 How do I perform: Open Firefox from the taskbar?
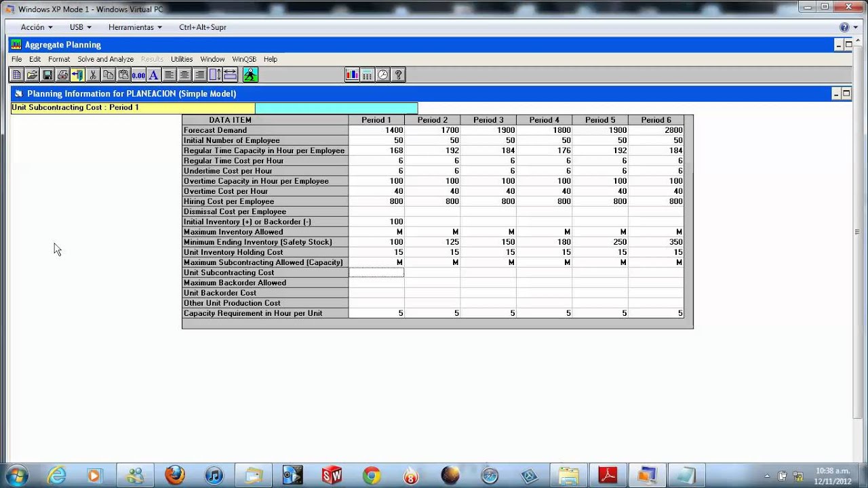coord(175,476)
